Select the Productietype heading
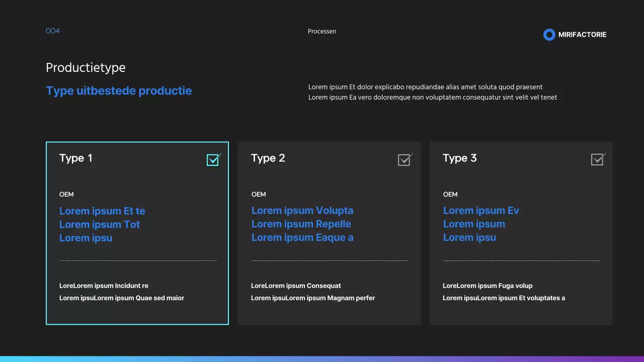 [86, 68]
